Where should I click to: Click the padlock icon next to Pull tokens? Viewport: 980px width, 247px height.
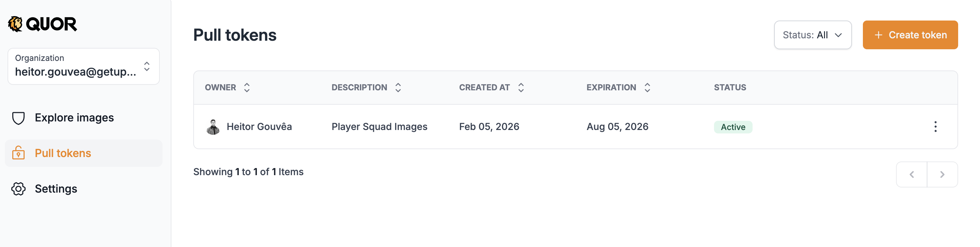[19, 153]
